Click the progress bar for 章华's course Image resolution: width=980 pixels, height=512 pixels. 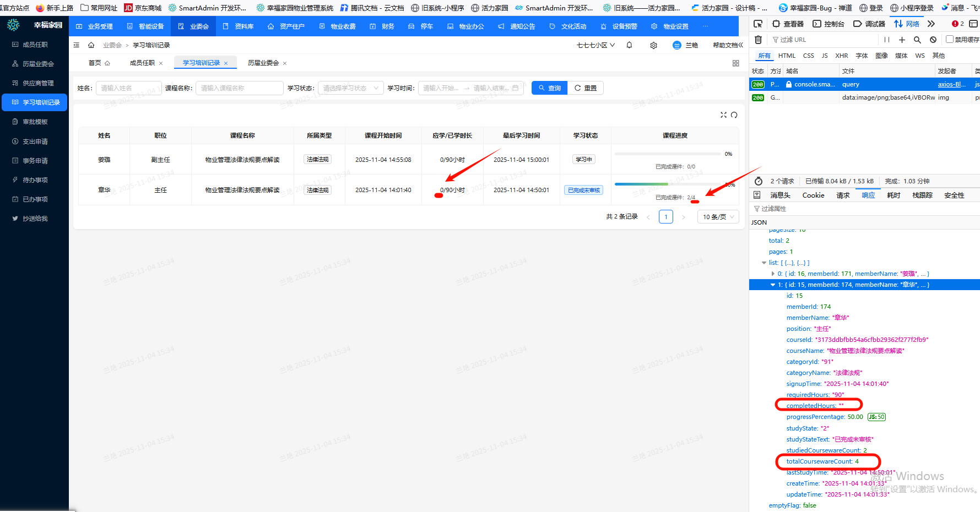pos(667,184)
